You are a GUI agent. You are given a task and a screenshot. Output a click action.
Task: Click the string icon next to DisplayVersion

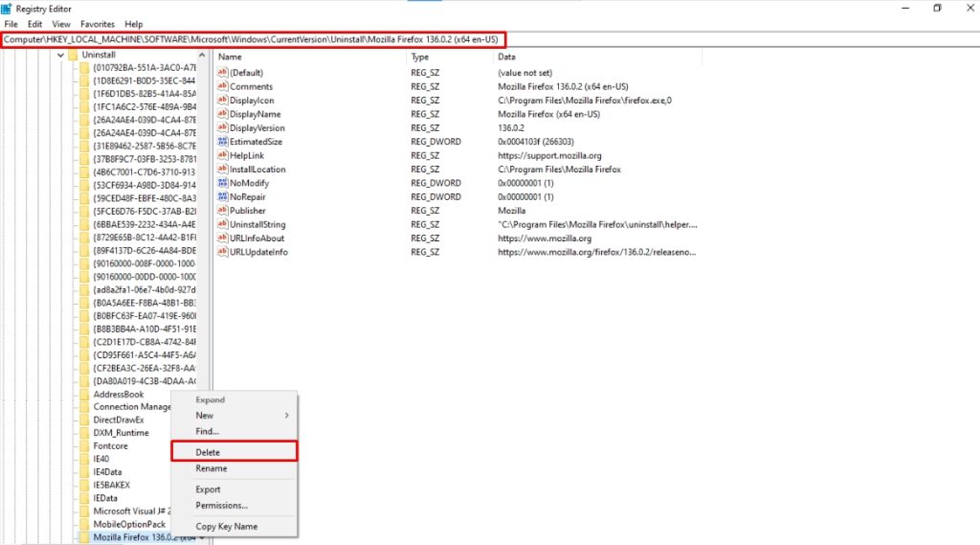click(x=222, y=127)
